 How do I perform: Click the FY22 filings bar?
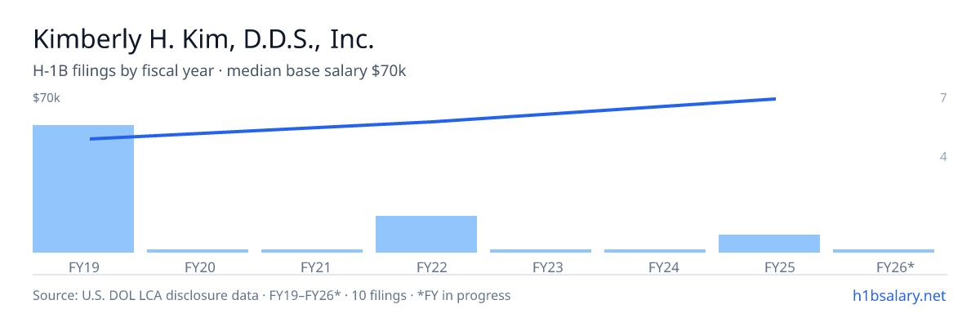tap(426, 234)
